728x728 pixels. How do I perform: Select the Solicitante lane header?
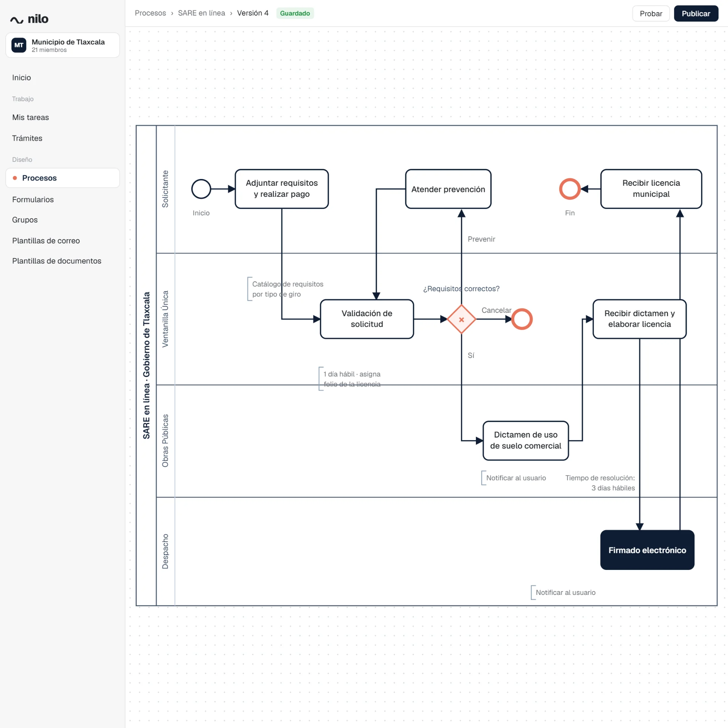(x=165, y=189)
